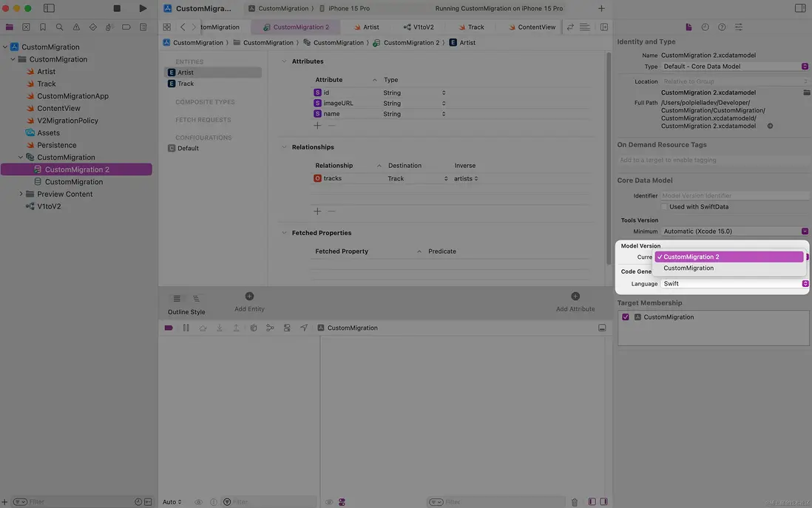Collapse the Relationships section
The image size is (812, 508).
pos(284,147)
